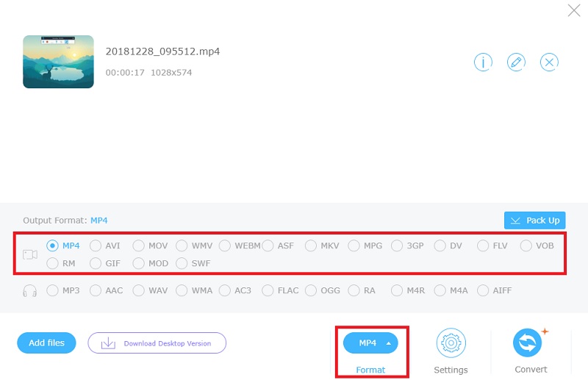Click the video format camera icon

coord(30,254)
